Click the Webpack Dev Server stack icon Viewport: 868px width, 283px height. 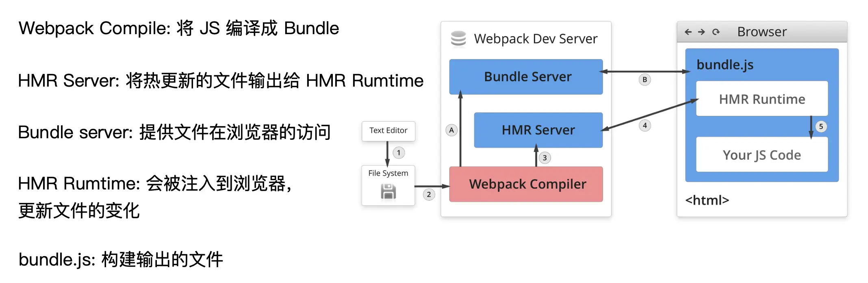click(458, 39)
